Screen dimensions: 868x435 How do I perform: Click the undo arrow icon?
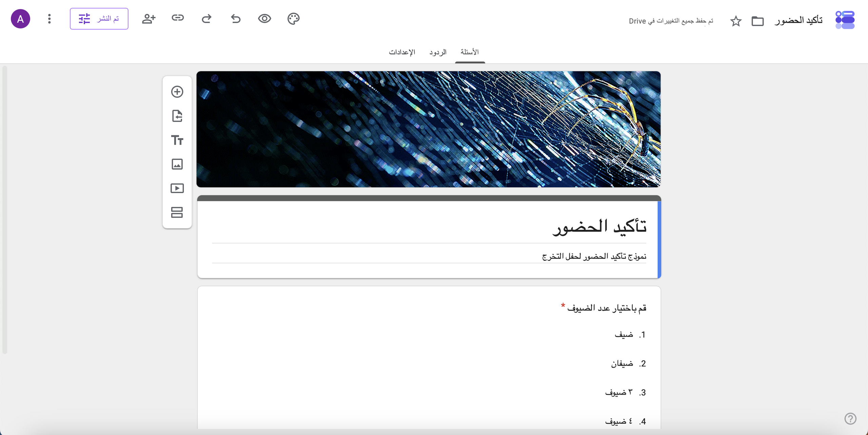pyautogui.click(x=236, y=18)
